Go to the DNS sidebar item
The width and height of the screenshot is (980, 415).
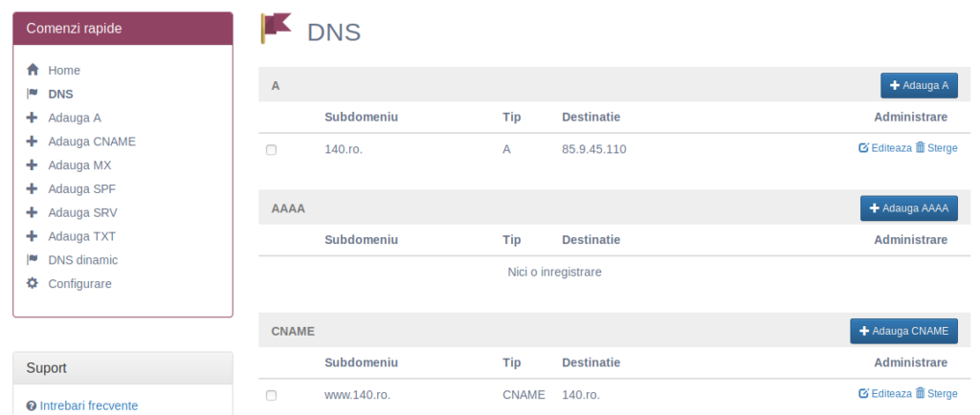coord(60,94)
